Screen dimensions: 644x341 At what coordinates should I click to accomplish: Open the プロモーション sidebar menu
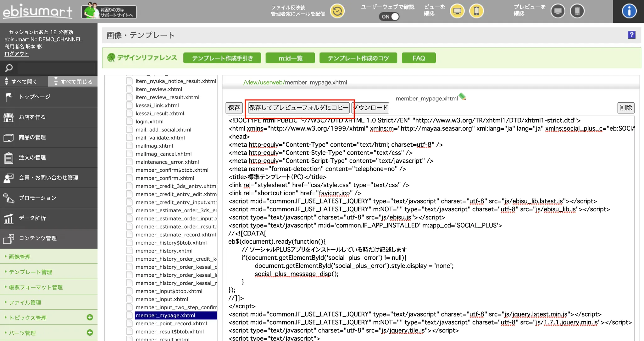pyautogui.click(x=38, y=198)
